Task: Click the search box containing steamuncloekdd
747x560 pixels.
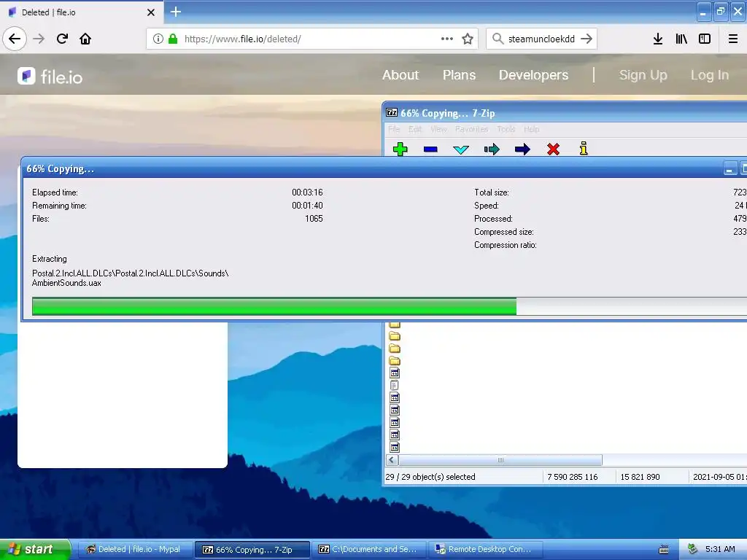Action: (x=541, y=39)
